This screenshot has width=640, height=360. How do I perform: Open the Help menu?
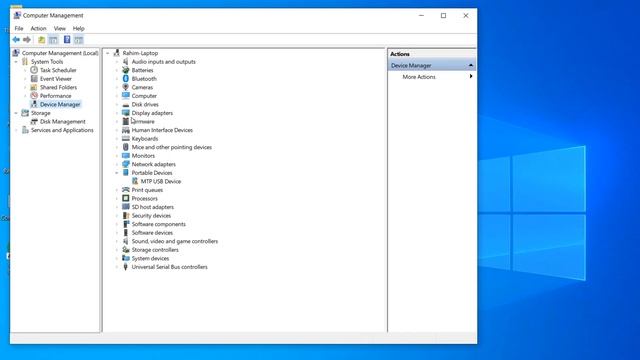point(78,29)
